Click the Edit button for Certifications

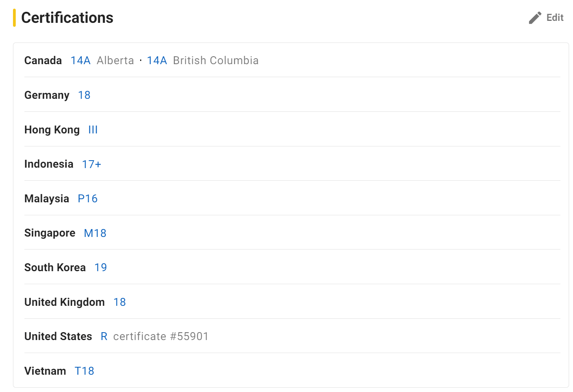[546, 18]
